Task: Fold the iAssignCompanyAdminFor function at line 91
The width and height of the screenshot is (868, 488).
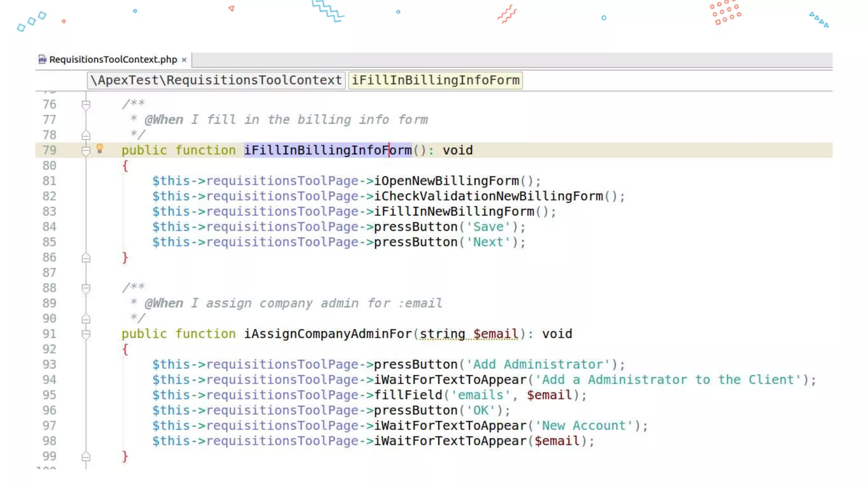Action: click(x=86, y=334)
